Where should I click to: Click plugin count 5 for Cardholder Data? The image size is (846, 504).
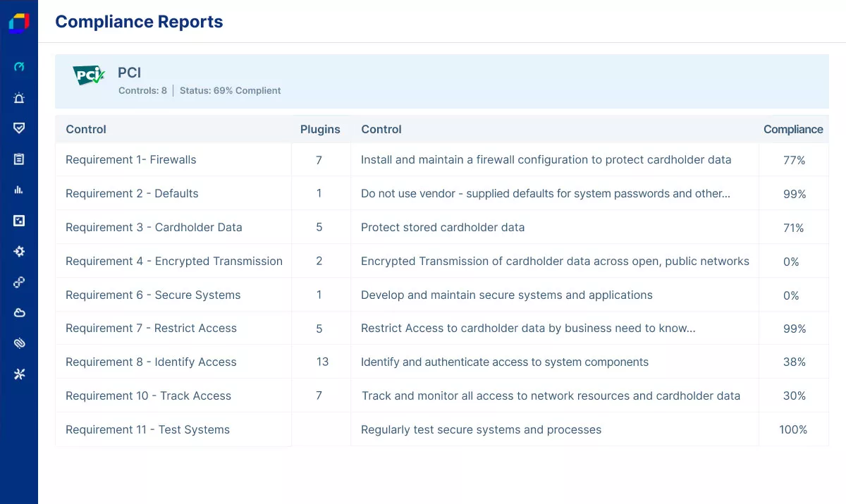coord(319,227)
